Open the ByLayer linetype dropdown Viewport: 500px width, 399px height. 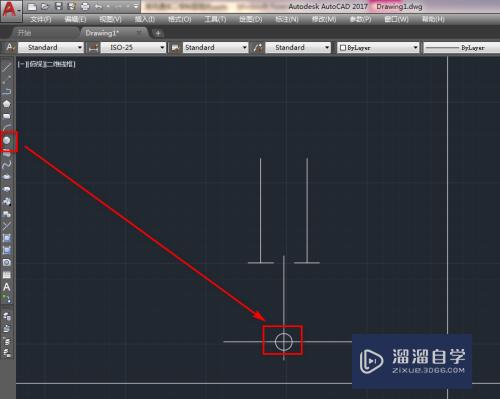pyautogui.click(x=462, y=48)
